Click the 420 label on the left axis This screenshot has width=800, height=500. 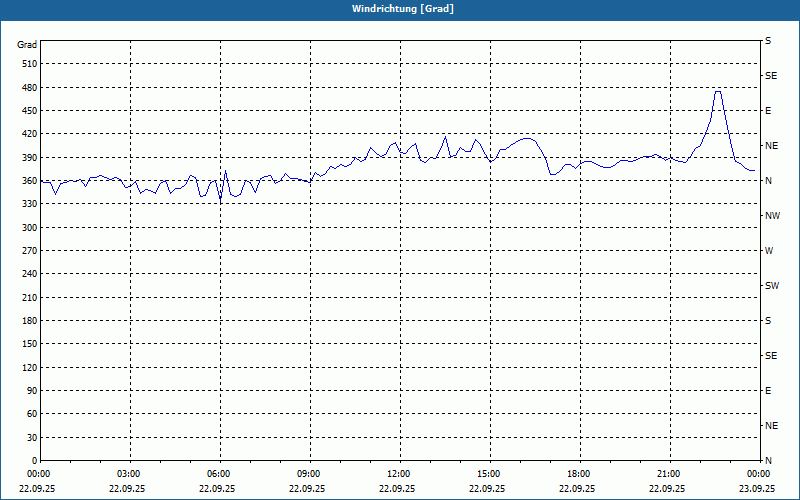pyautogui.click(x=30, y=134)
